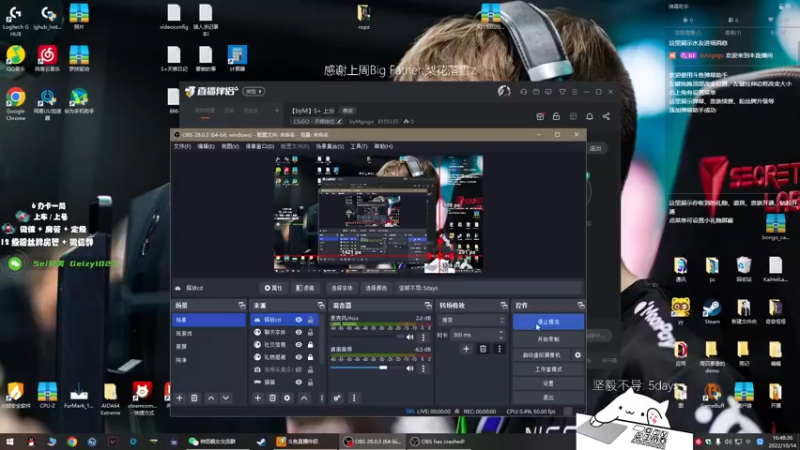Delete transition with trash icon in transitions panel

tap(483, 349)
